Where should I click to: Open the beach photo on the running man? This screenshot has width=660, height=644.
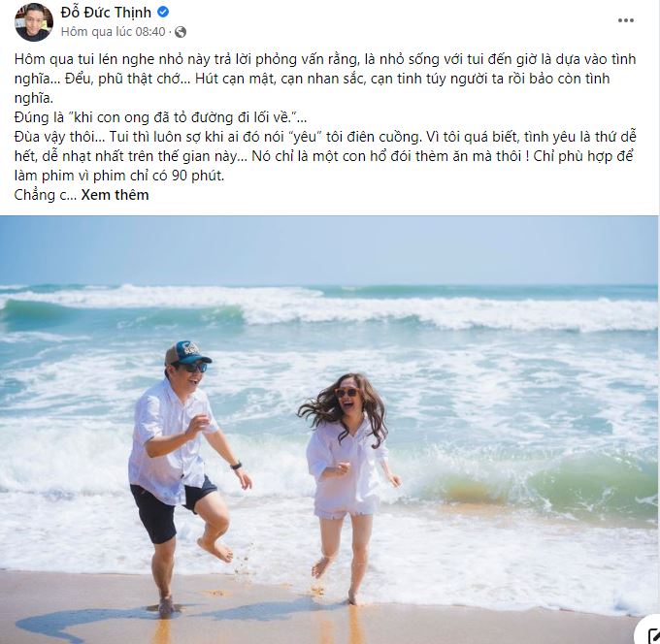click(x=182, y=471)
